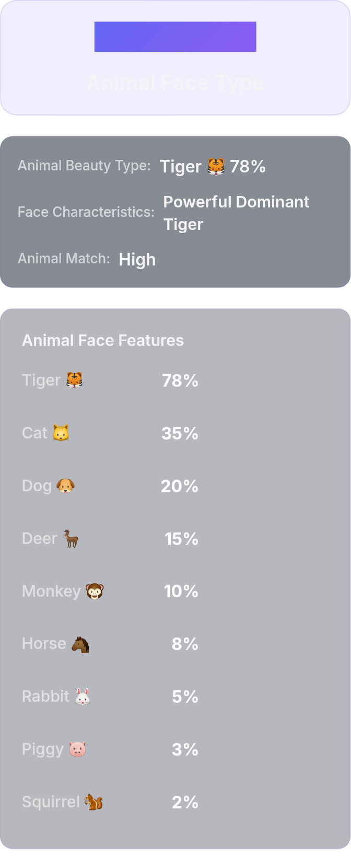Click the High animal match value

point(137,259)
